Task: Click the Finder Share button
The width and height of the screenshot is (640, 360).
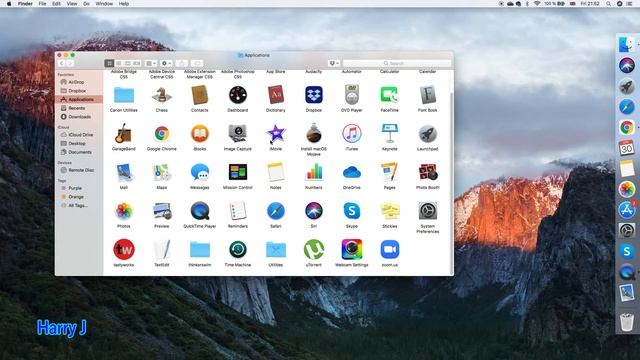Action: pyautogui.click(x=182, y=63)
